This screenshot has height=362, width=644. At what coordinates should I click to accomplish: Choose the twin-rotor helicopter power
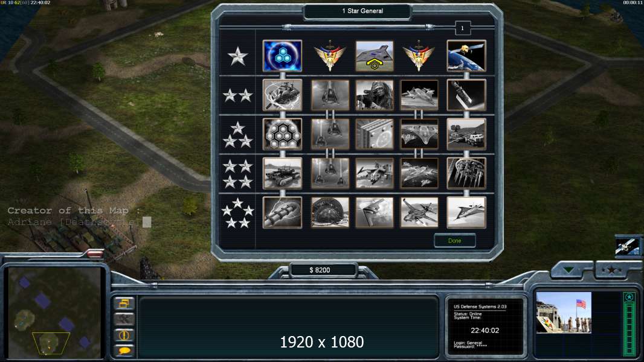[x=374, y=173]
